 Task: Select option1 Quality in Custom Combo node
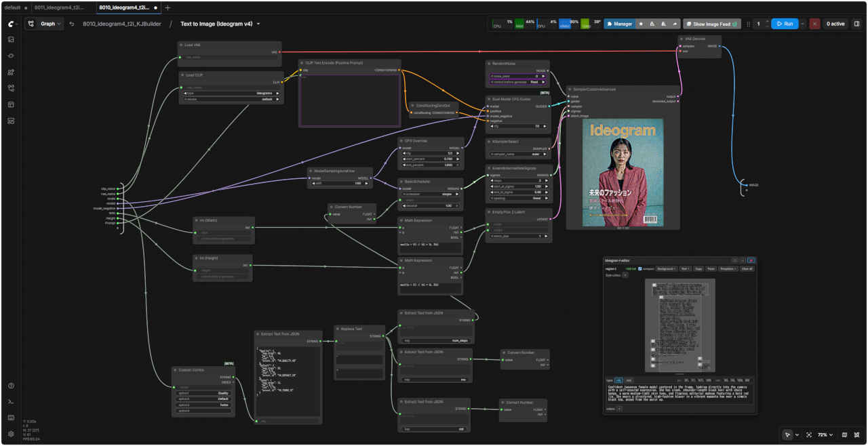[203, 392]
